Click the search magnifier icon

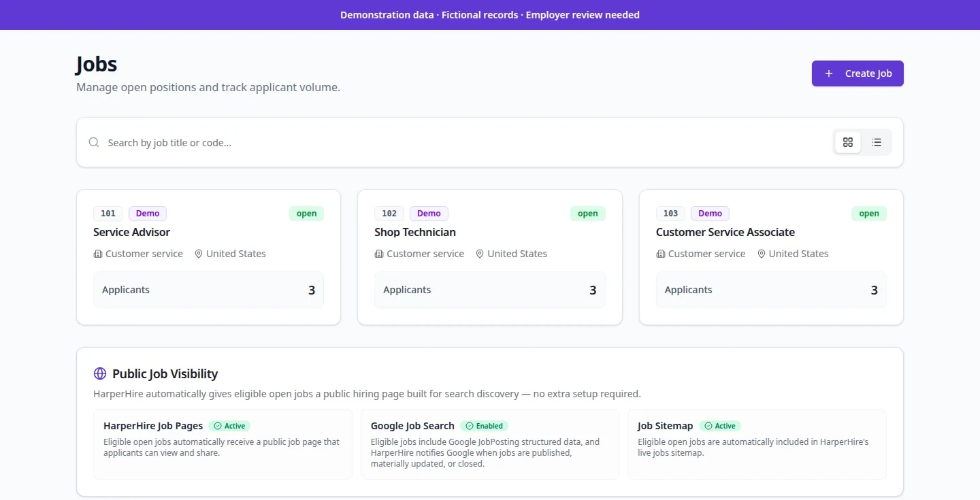pos(94,142)
